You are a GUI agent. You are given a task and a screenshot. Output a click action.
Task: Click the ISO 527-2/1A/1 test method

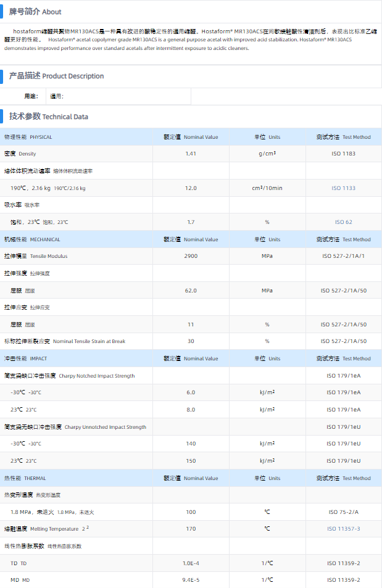pyautogui.click(x=343, y=256)
